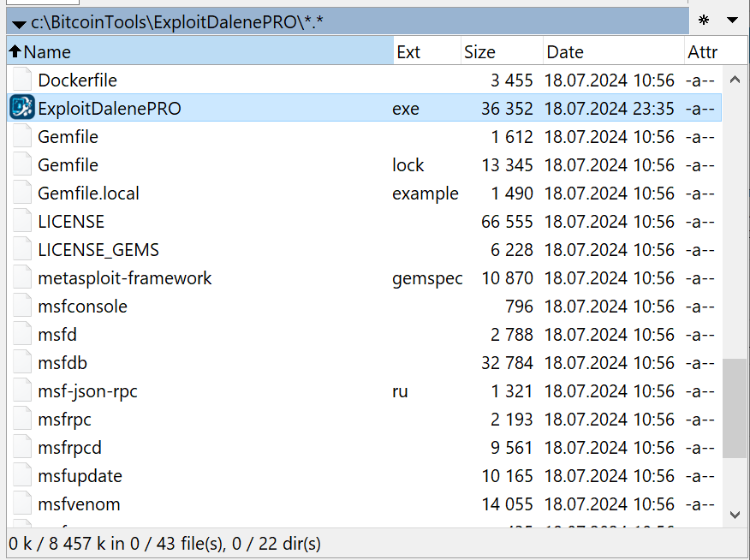The width and height of the screenshot is (750, 560).
Task: Select metasploit-framework file name
Action: 125,277
